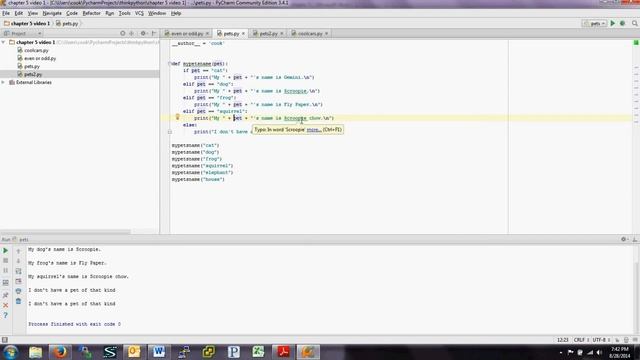The height and width of the screenshot is (360, 640).
Task: Click the green inspection status square in editor
Action: coord(636,42)
